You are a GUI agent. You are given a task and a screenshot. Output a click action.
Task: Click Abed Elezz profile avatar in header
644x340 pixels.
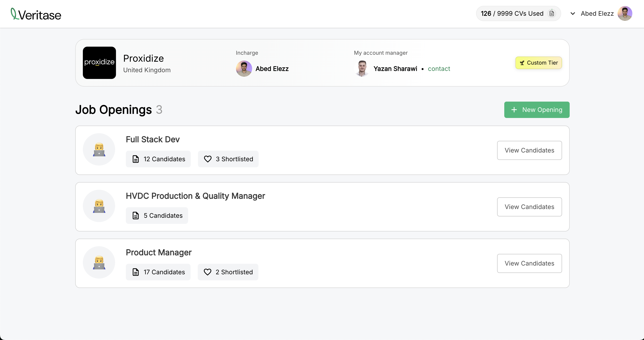(x=625, y=13)
